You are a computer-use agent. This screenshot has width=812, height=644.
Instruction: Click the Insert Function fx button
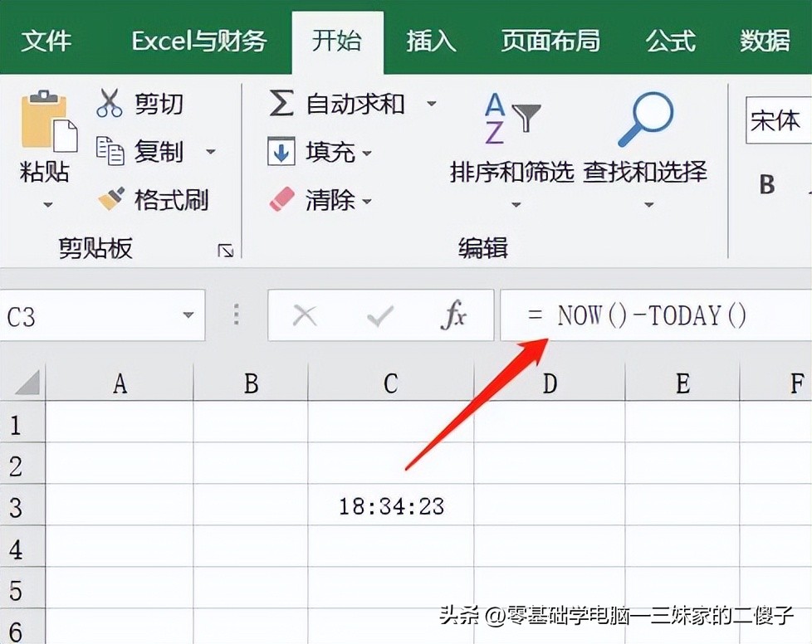tap(453, 315)
